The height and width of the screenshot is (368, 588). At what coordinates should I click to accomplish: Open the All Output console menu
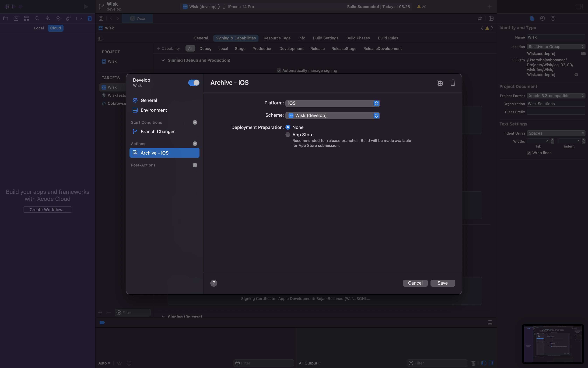coord(310,363)
